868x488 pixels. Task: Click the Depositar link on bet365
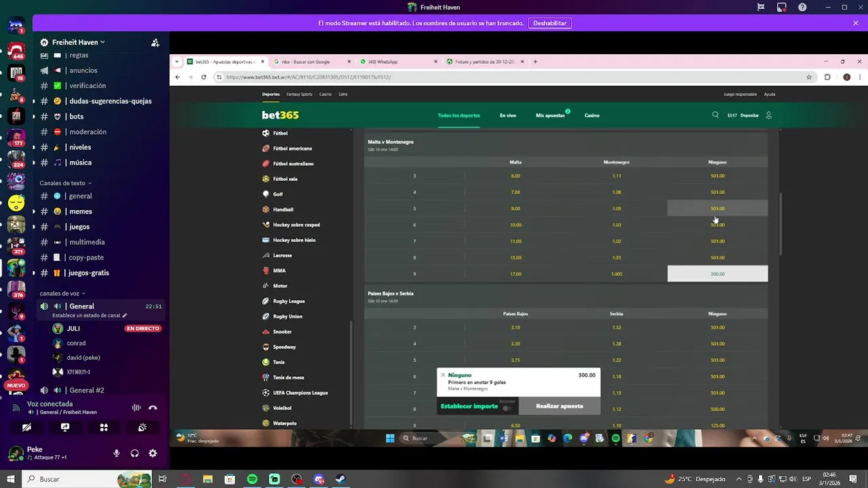coord(749,115)
